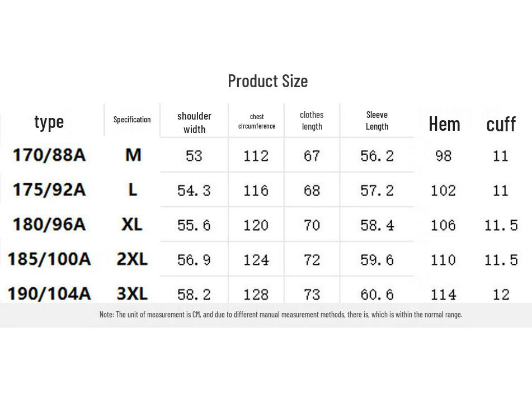Click the clothes length header
Screen dimensions: 532x399
(312, 121)
